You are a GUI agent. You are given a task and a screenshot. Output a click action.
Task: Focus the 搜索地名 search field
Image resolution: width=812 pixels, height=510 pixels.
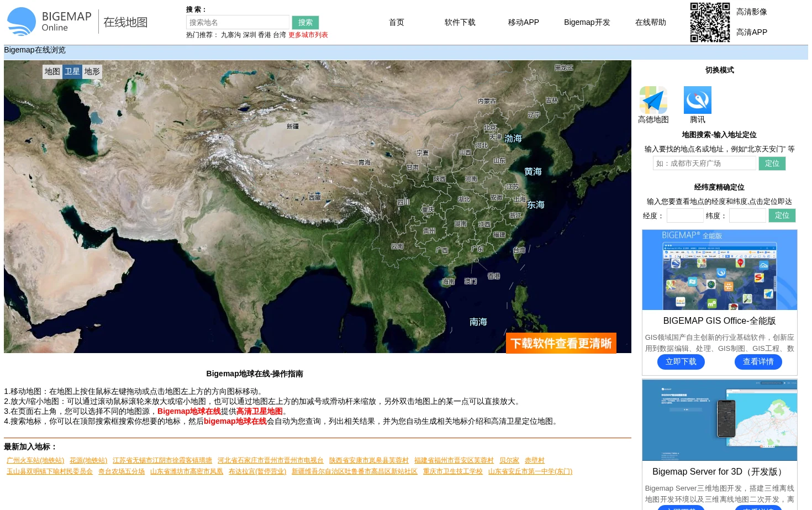click(x=238, y=22)
